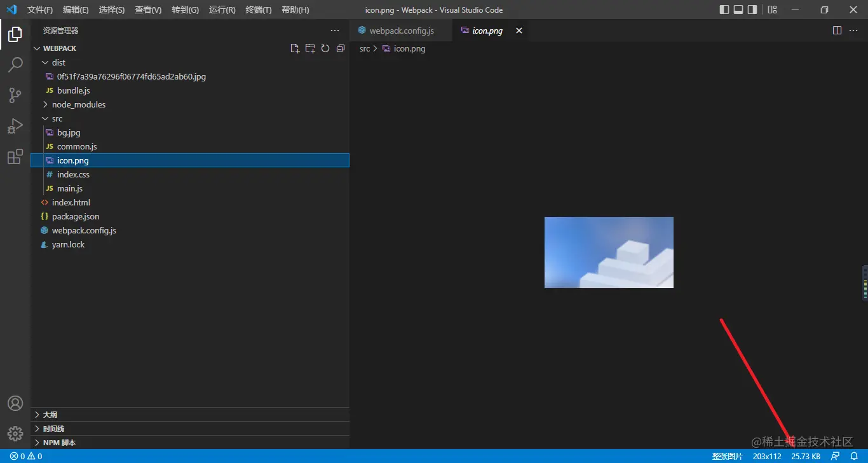Toggle primary side bar visibility

pos(724,10)
